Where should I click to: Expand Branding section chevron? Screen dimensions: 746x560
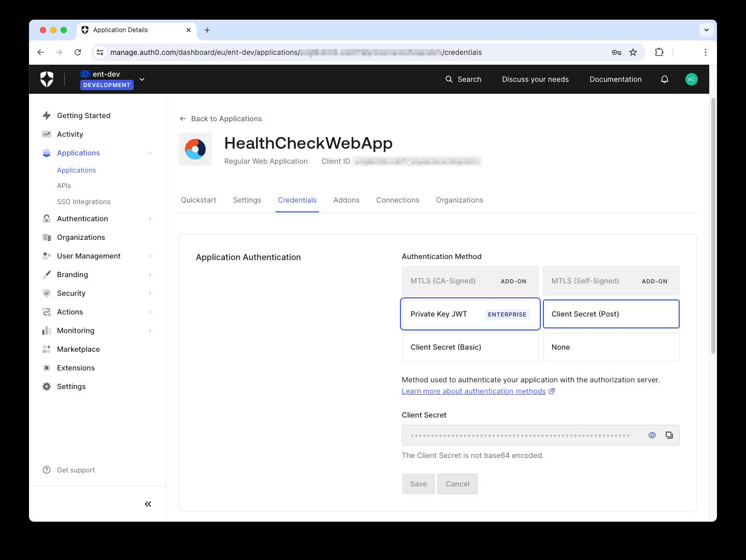[150, 275]
